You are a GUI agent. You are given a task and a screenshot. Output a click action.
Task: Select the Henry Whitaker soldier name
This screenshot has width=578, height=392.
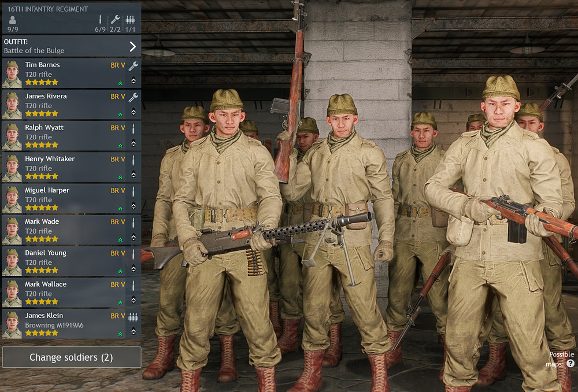pyautogui.click(x=50, y=159)
